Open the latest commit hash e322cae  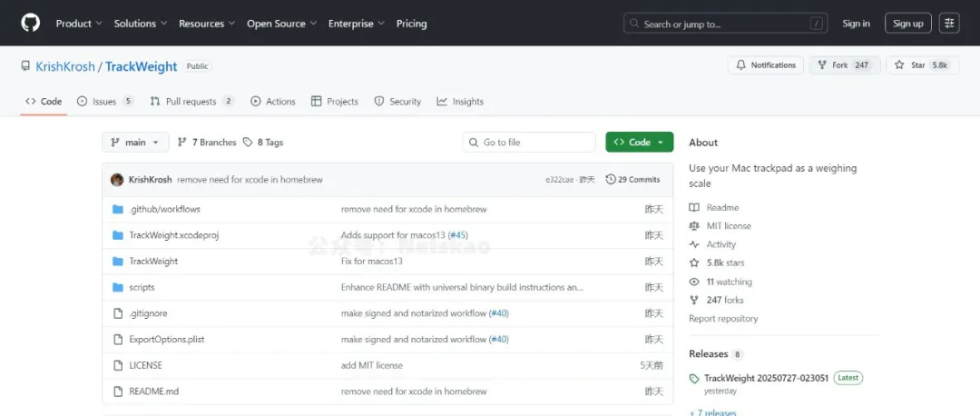(559, 180)
